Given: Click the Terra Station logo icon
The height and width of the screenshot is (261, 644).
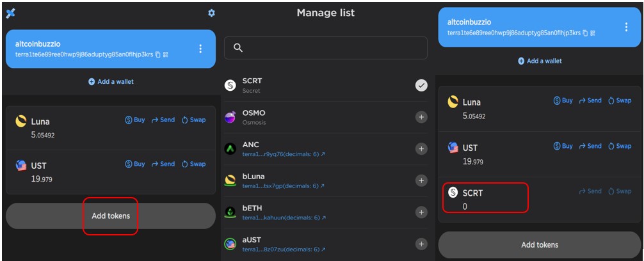Looking at the screenshot, I should [10, 13].
